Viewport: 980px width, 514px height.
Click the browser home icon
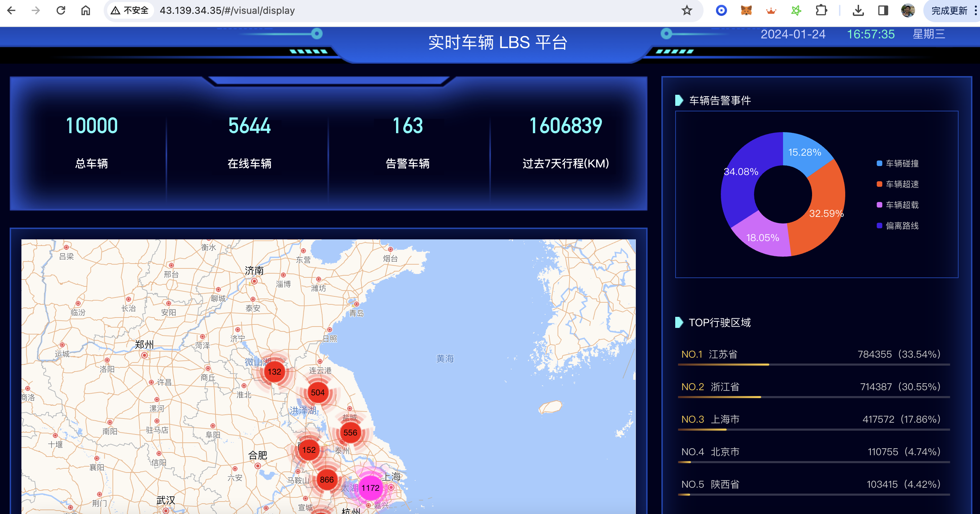(x=86, y=10)
